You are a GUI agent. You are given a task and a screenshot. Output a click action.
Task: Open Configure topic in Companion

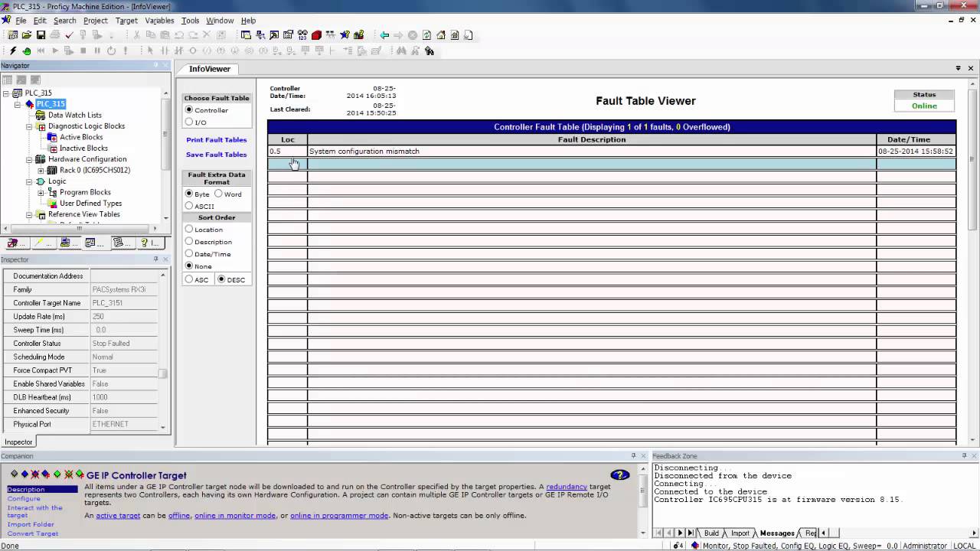point(24,498)
